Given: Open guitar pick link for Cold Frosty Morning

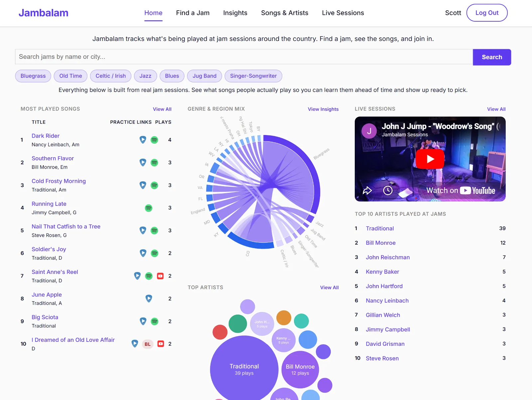Looking at the screenshot, I should [143, 185].
